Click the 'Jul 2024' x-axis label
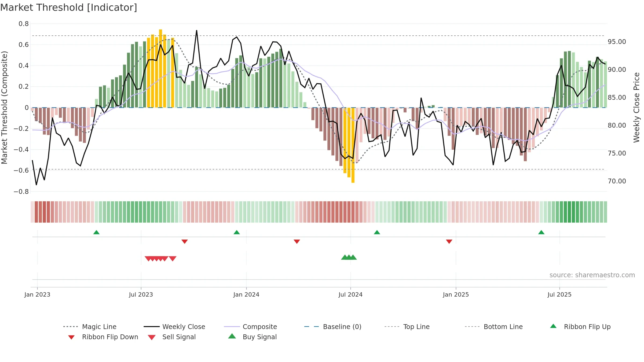Viewport: 644px width, 362px height. pos(350,294)
